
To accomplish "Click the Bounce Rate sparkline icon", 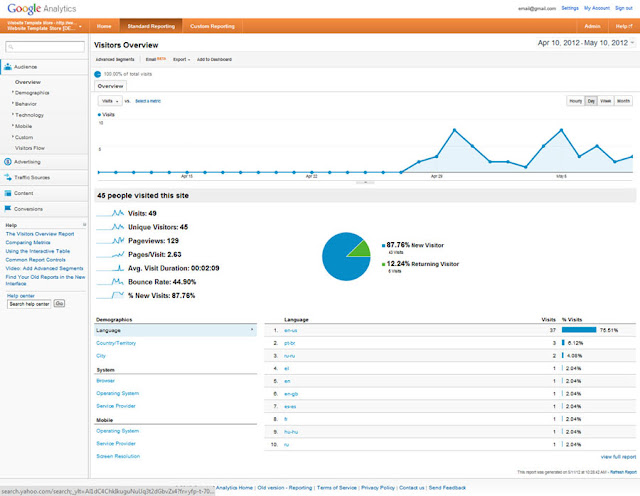I will tap(111, 282).
